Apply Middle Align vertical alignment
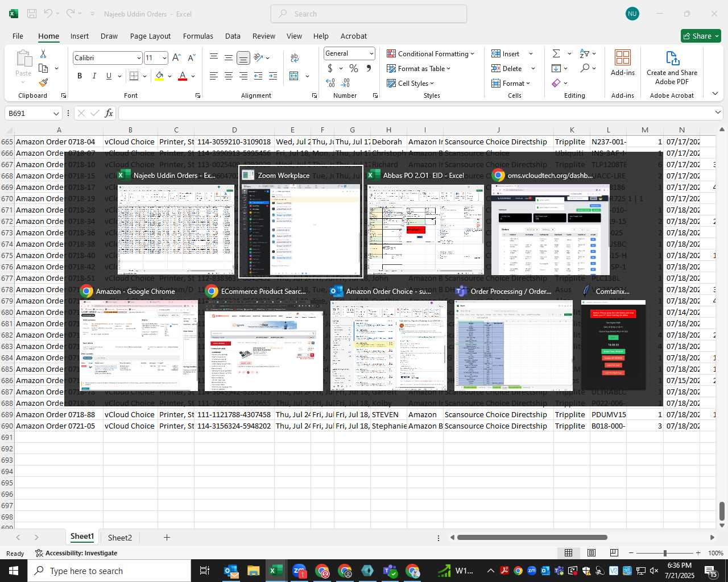The width and height of the screenshot is (728, 582). pos(228,57)
